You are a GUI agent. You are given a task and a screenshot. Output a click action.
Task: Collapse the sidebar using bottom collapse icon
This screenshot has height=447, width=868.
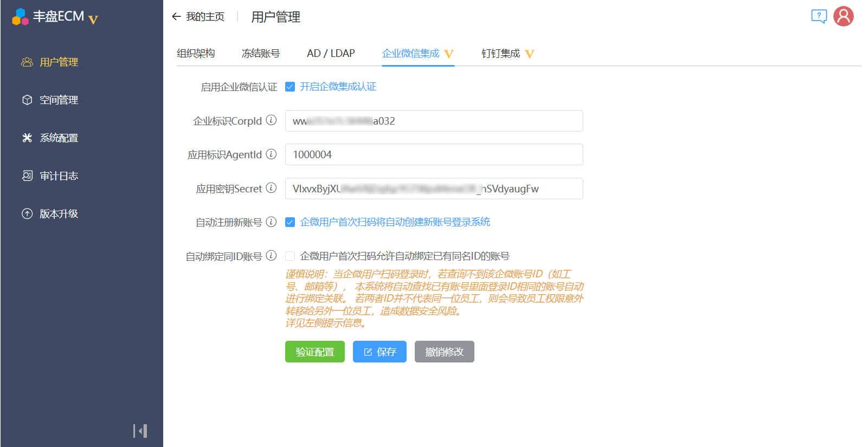(140, 431)
